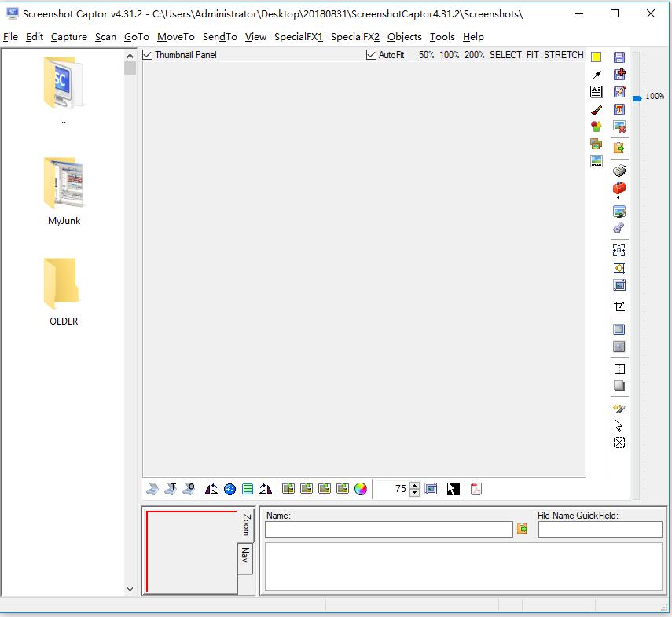Click the dashed box with X icon
The width and height of the screenshot is (672, 617).
coord(619,443)
